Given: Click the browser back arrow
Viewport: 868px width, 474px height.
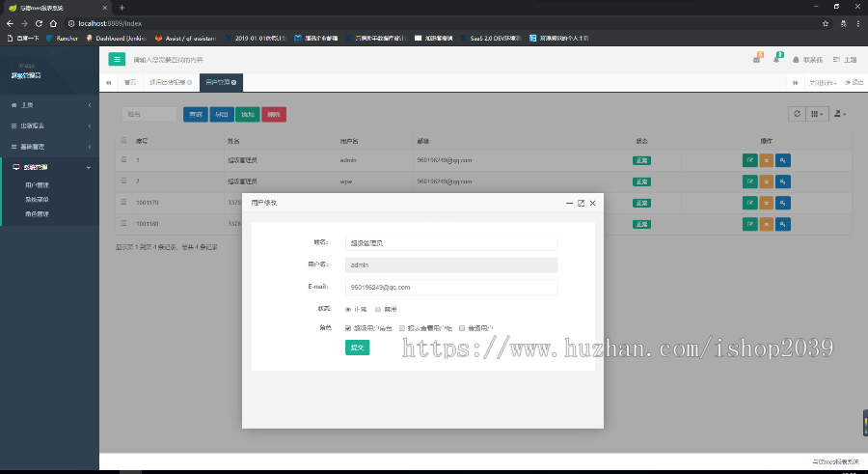Looking at the screenshot, I should [10, 23].
